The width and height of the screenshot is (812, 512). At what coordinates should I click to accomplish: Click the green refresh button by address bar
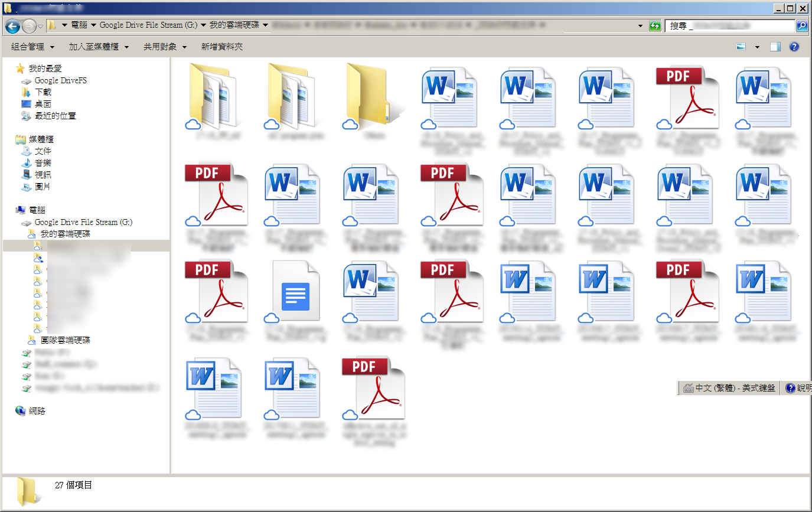[654, 26]
